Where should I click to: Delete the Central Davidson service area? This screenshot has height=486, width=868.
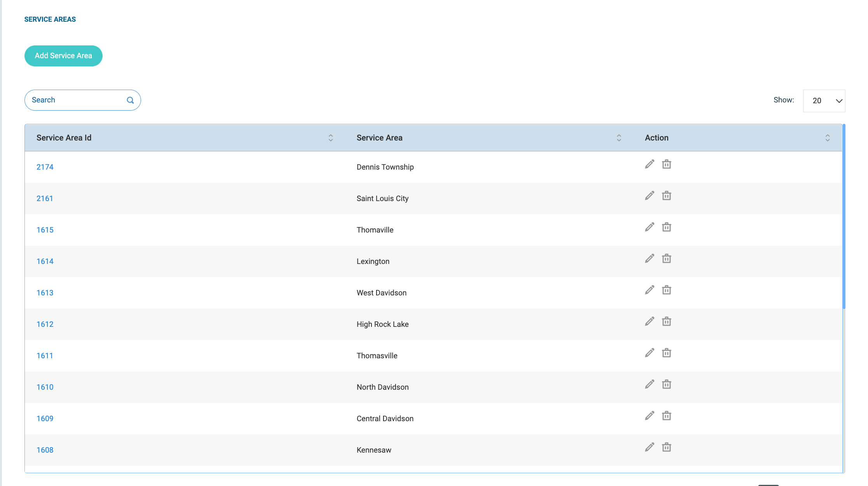click(666, 416)
